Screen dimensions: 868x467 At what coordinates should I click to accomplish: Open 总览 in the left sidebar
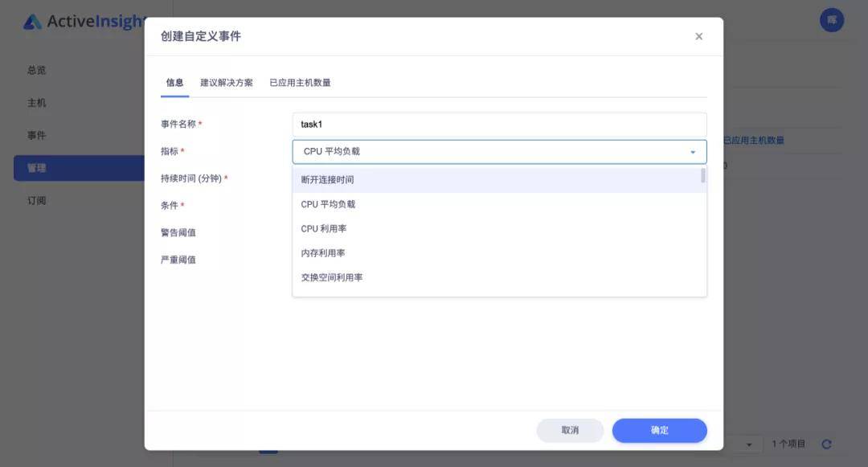35,70
